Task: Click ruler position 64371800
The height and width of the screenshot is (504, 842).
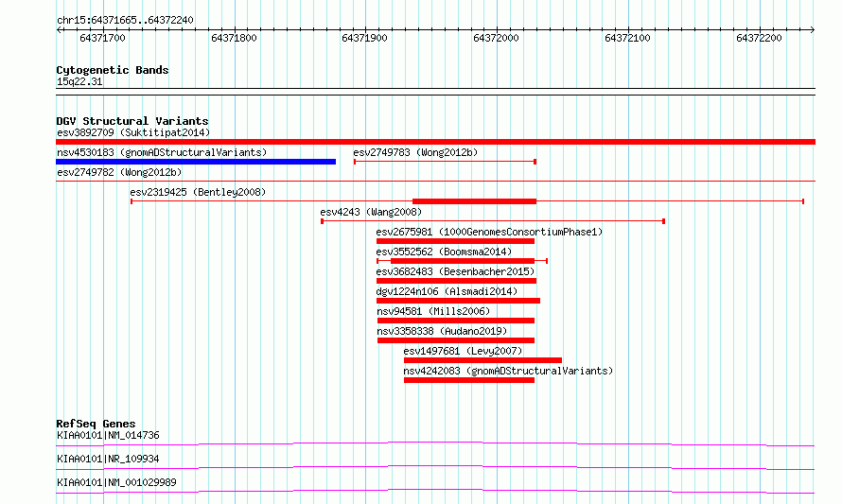Action: (234, 38)
